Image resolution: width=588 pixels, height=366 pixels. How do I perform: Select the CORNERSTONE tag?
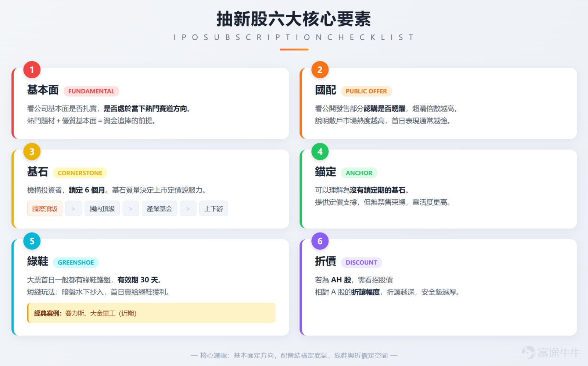pos(80,173)
